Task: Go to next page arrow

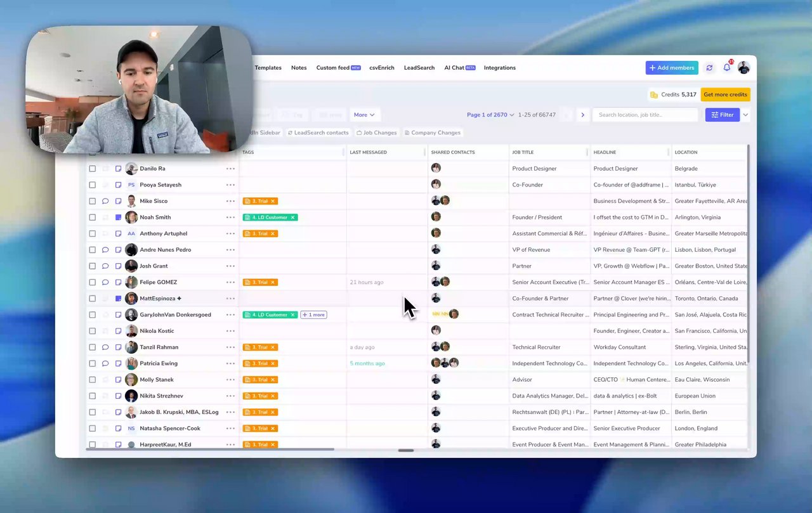Action: point(582,115)
